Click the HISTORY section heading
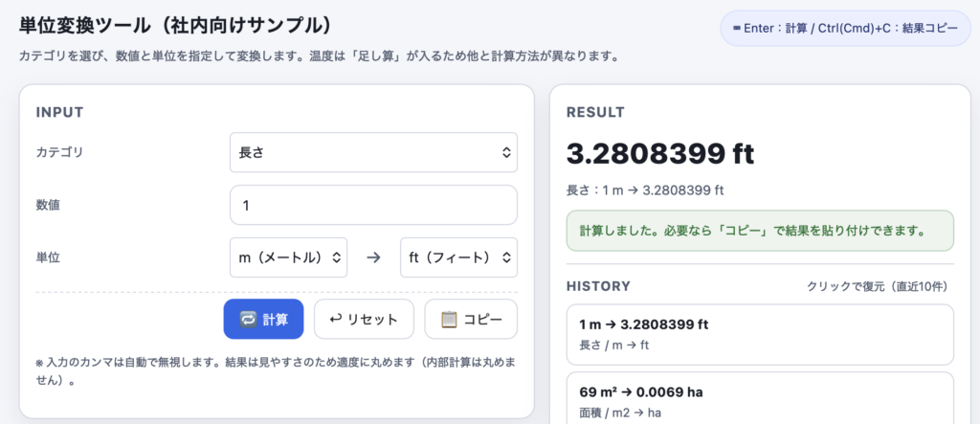980x424 pixels. click(x=598, y=286)
